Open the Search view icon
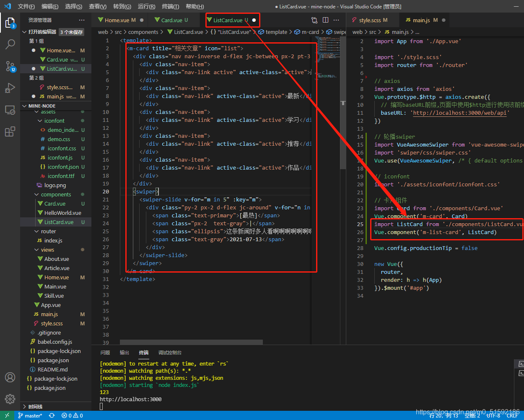Image resolution: width=524 pixels, height=420 pixels. point(10,44)
